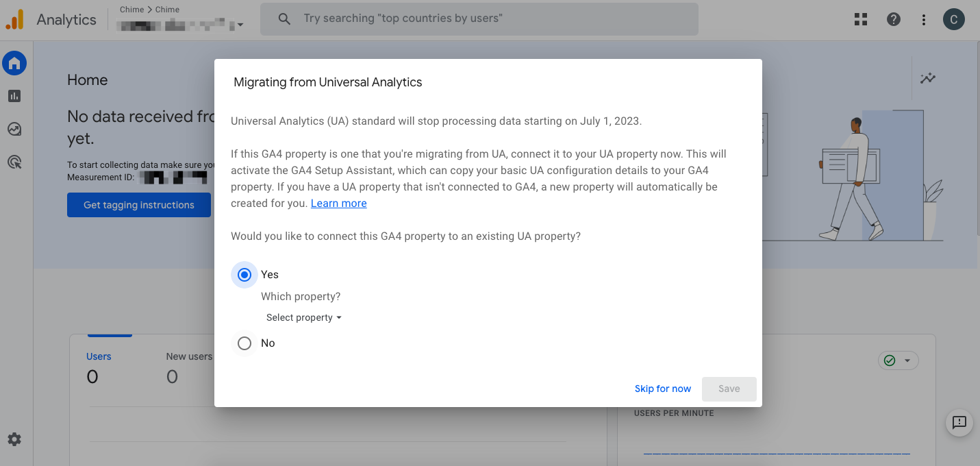Click the Analytics product name text

tap(66, 19)
